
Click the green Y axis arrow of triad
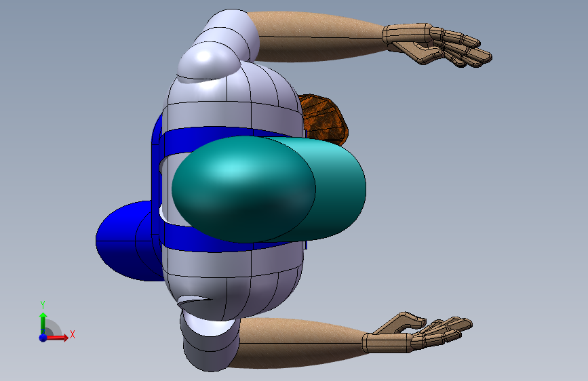43,323
